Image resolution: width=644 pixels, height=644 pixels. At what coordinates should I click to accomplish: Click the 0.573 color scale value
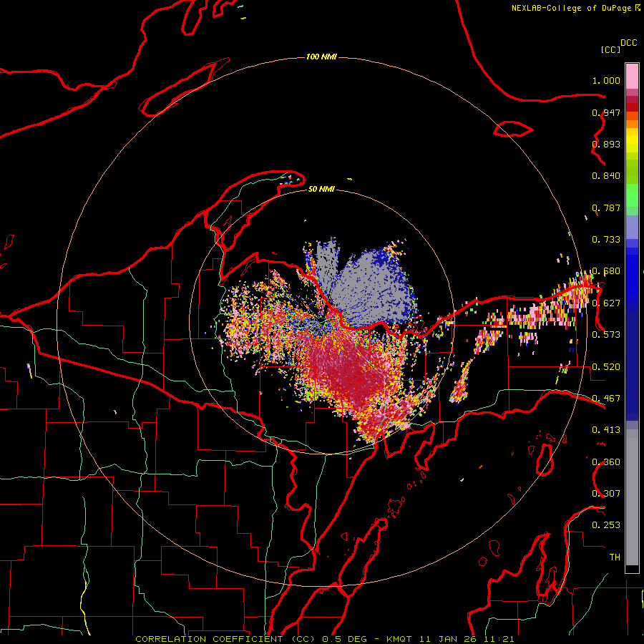click(x=606, y=335)
